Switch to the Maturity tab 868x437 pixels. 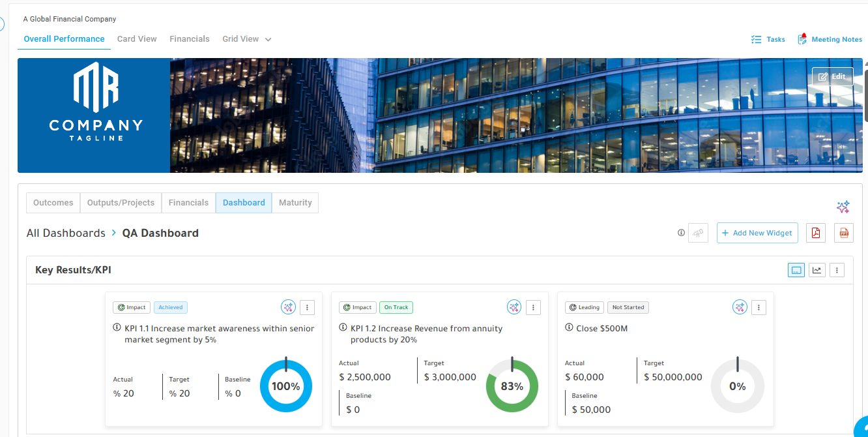(295, 203)
